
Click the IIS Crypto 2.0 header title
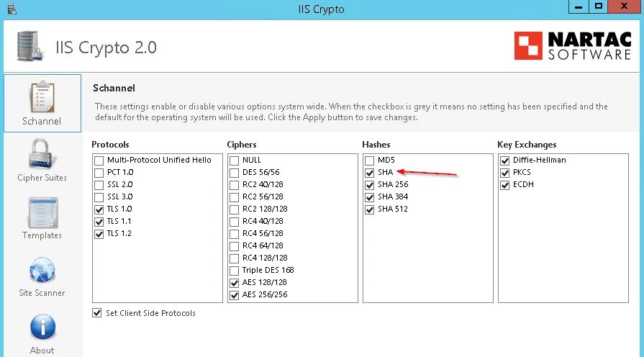pyautogui.click(x=106, y=48)
